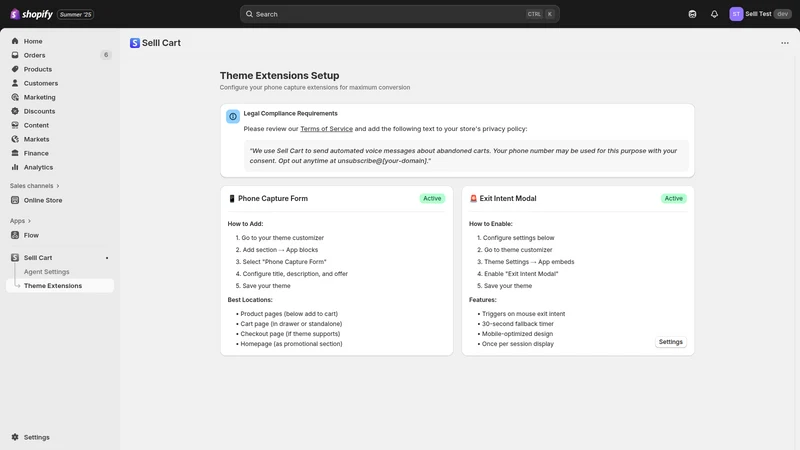Open Agent Settings submenu item
The image size is (800, 450).
pyautogui.click(x=46, y=272)
